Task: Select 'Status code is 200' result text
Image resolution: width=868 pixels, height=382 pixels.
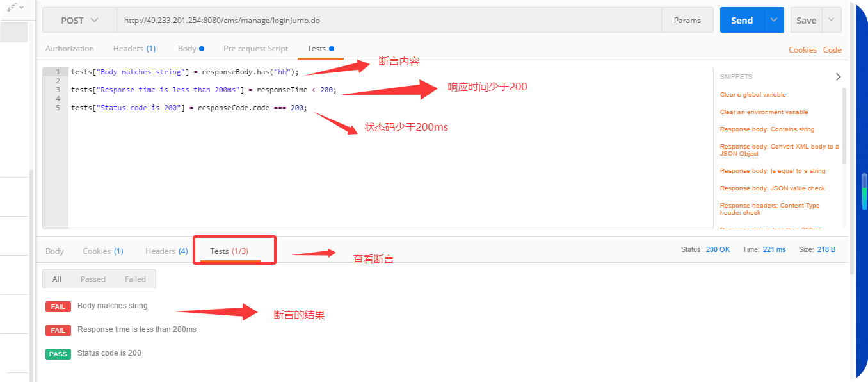Action: [109, 353]
